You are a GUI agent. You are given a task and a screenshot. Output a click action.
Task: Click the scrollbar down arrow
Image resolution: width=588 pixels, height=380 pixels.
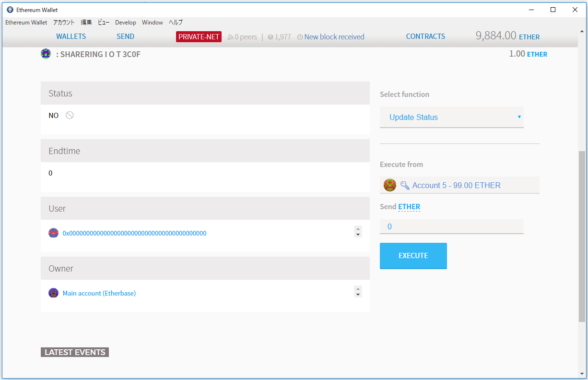click(582, 374)
